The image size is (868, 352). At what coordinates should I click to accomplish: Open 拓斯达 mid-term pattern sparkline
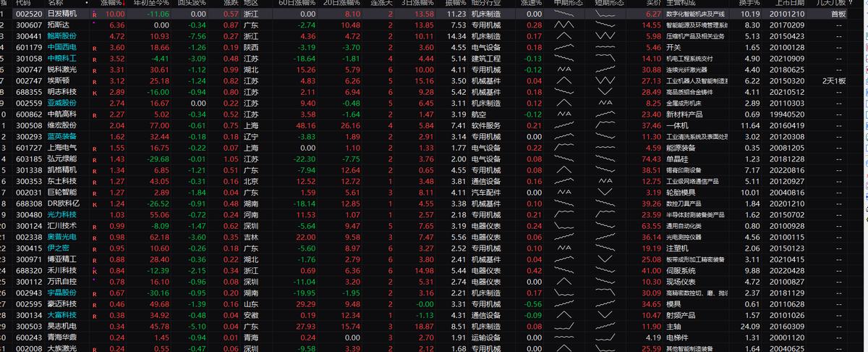coord(563,25)
